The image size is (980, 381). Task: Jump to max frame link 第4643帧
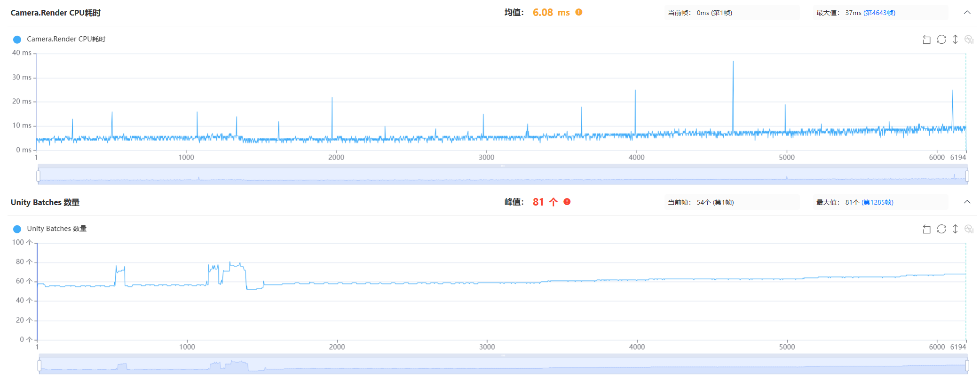click(x=879, y=13)
